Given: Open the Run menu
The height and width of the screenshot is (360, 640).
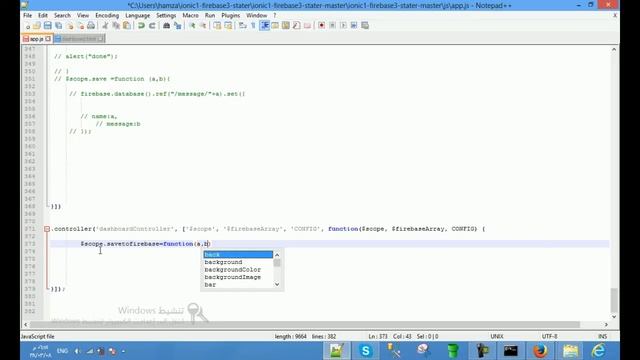Looking at the screenshot, I should 210,16.
